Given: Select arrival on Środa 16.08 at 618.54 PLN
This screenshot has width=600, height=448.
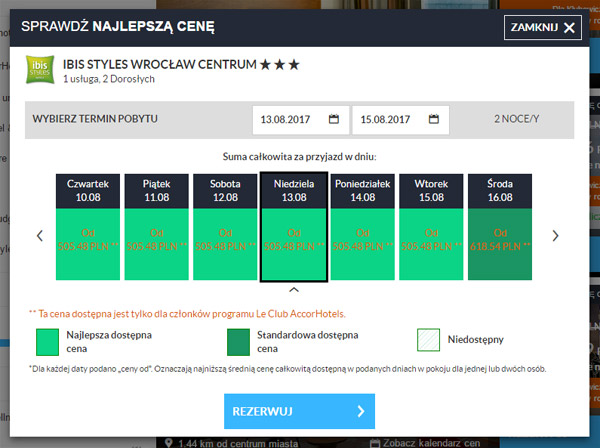Looking at the screenshot, I should click(500, 227).
